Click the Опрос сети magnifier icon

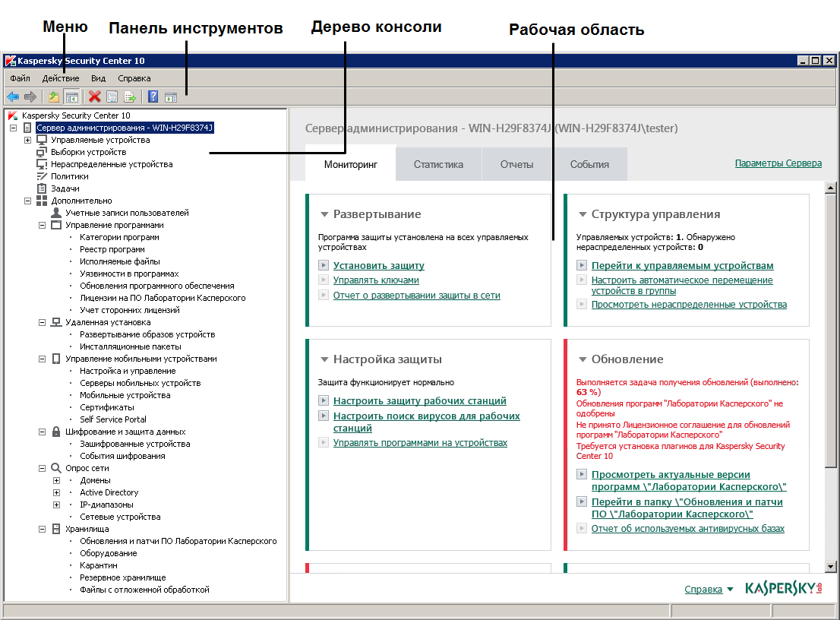pyautogui.click(x=56, y=468)
